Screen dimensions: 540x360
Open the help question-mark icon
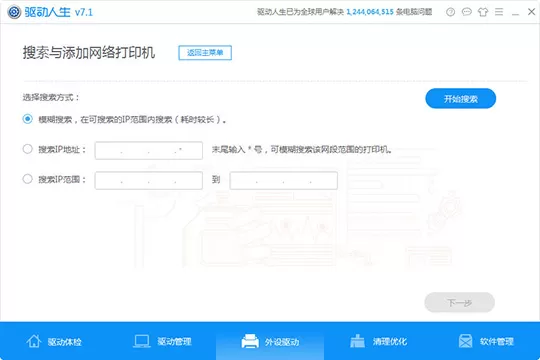450,12
